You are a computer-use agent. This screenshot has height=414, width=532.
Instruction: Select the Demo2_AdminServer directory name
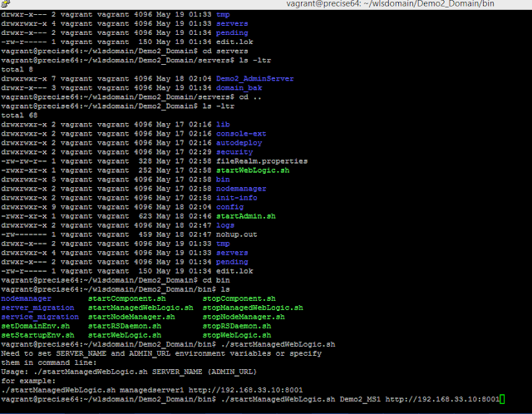255,79
